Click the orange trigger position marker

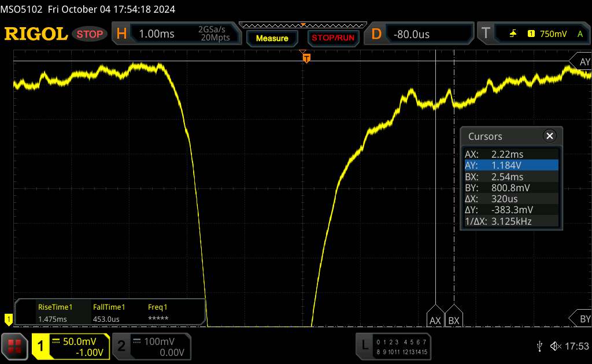[306, 57]
